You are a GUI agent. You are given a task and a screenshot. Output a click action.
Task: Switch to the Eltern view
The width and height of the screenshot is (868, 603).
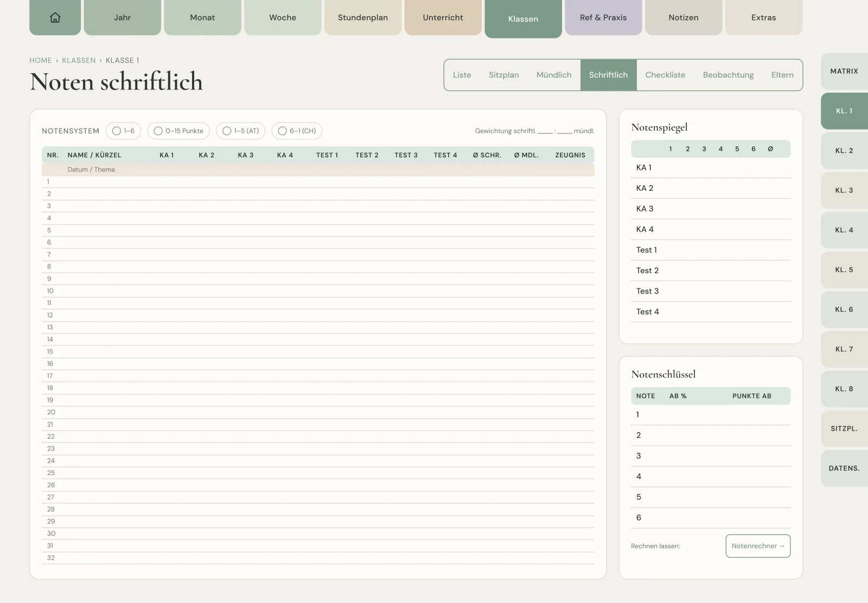(782, 75)
